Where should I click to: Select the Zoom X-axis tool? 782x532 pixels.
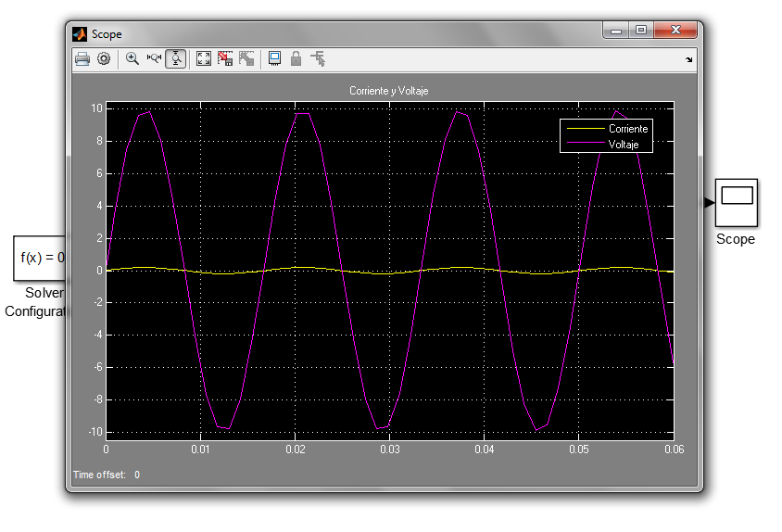154,59
